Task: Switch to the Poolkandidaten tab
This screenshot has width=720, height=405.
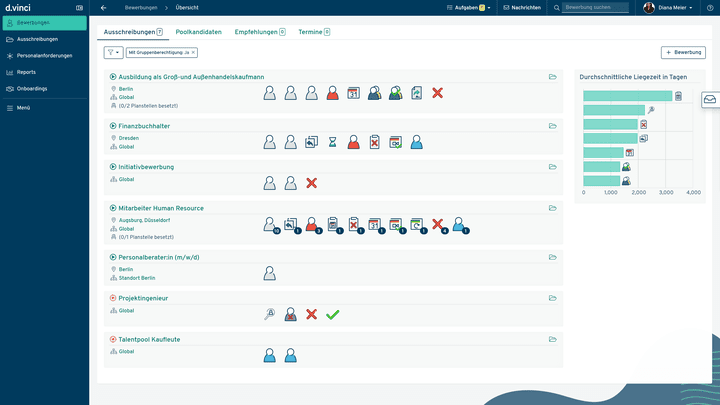Action: 198,32
